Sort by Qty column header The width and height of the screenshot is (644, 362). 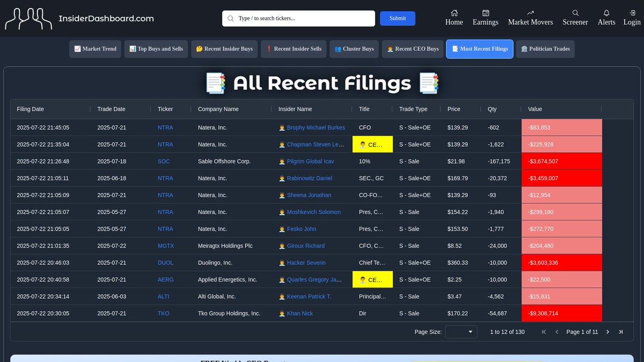coord(492,109)
